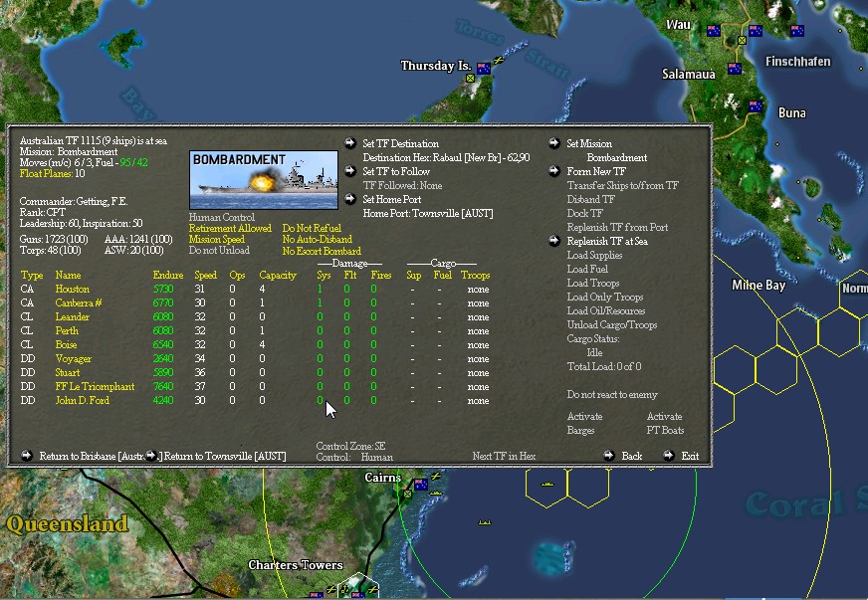
Task: Click the Endure column header
Action: tap(168, 275)
